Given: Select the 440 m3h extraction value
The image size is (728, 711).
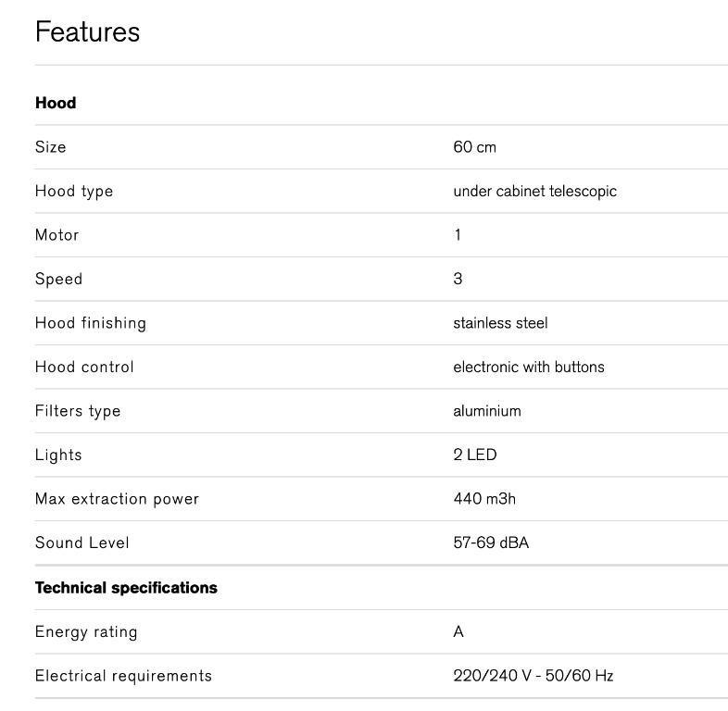Looking at the screenshot, I should coord(484,499).
